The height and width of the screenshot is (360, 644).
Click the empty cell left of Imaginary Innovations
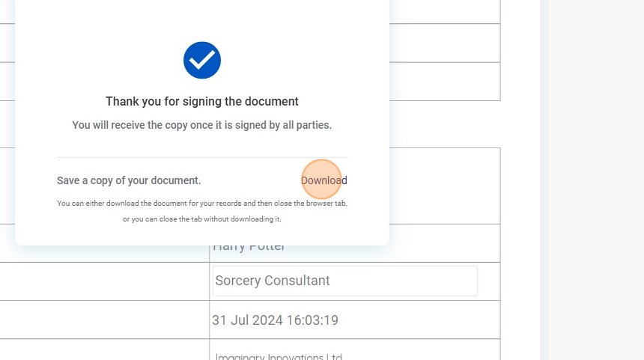click(105, 350)
